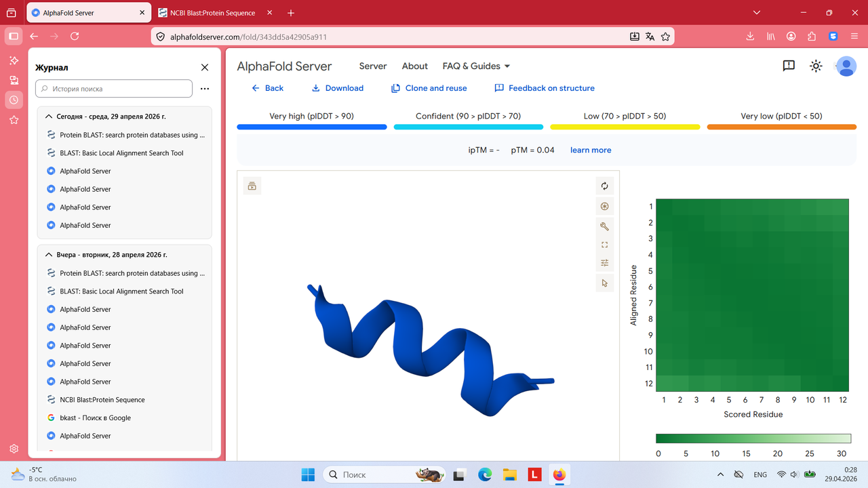Click Feedback on structure
Image resolution: width=868 pixels, height=488 pixels.
tap(545, 88)
